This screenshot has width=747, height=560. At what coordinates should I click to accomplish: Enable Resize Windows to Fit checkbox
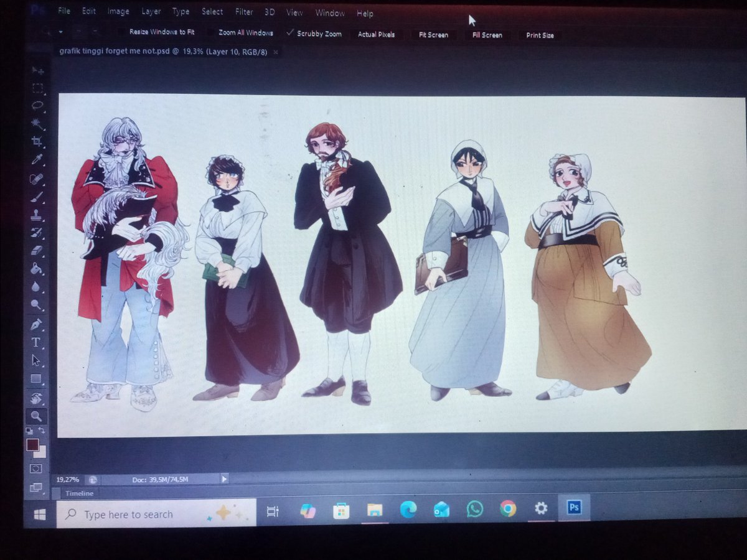click(121, 31)
